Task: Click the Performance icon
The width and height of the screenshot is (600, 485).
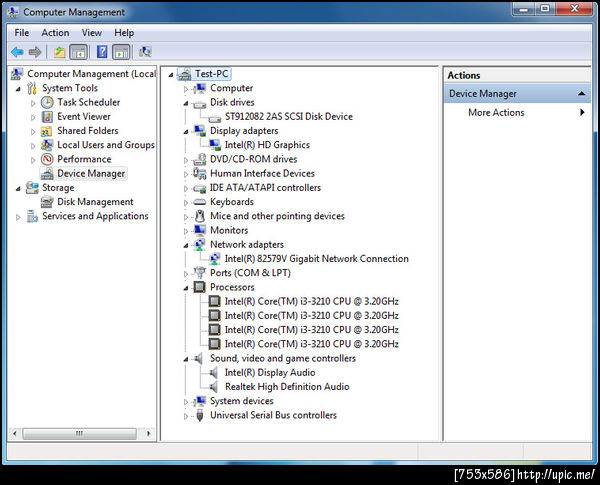Action: click(47, 159)
